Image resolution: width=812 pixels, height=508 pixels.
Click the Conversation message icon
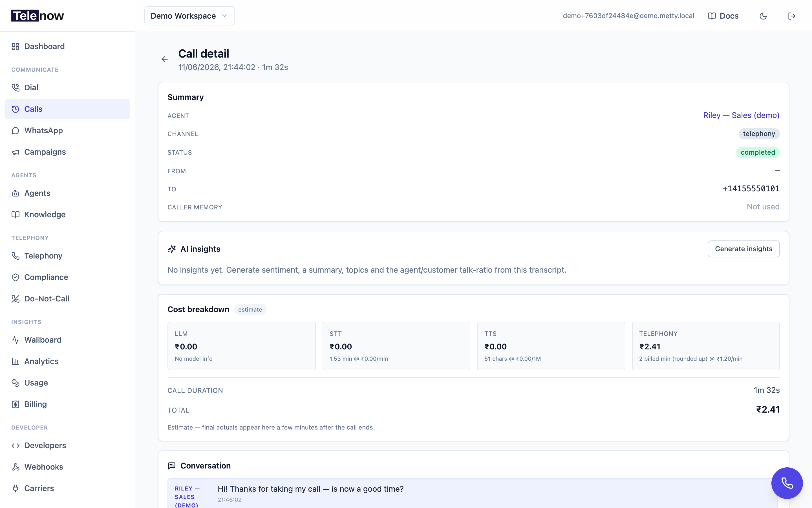click(172, 466)
